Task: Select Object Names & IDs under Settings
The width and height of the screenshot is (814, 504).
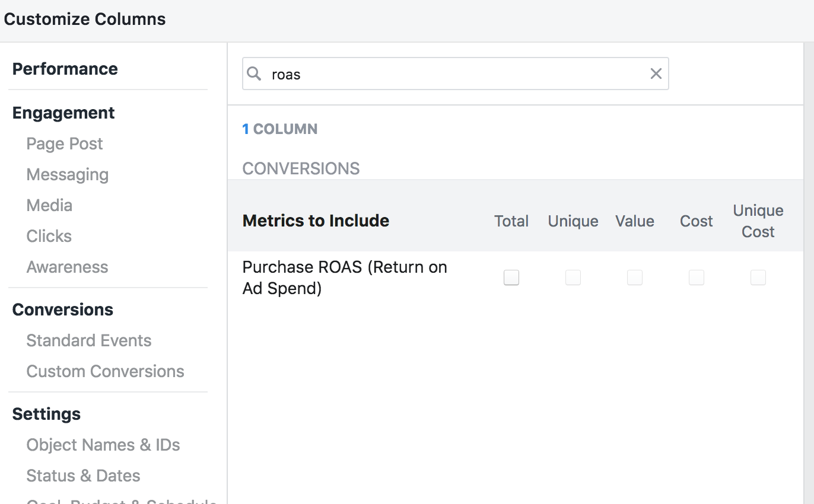Action: [x=103, y=445]
